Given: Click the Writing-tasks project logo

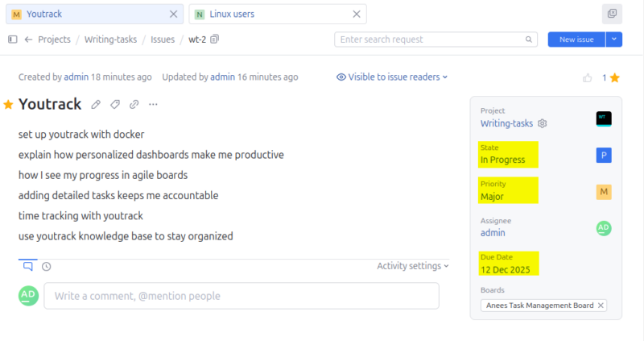Looking at the screenshot, I should [604, 119].
